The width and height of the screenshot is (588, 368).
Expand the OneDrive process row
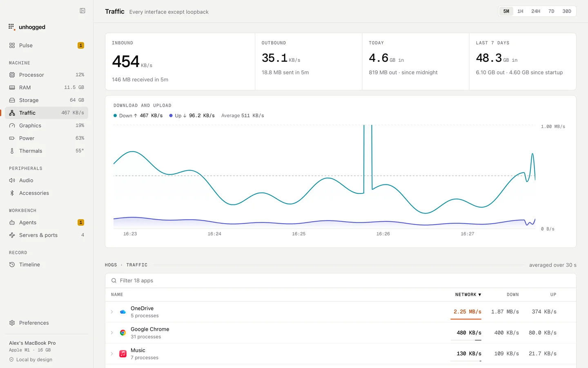coord(112,312)
